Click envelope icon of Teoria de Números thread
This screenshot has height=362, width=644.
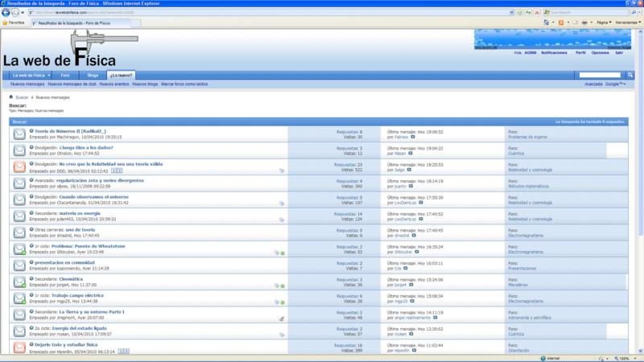click(x=19, y=134)
